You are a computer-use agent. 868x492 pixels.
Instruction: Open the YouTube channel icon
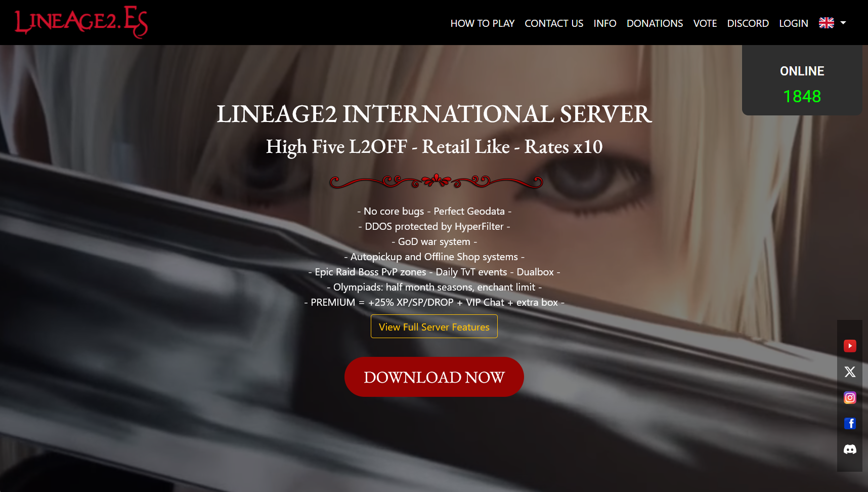850,346
